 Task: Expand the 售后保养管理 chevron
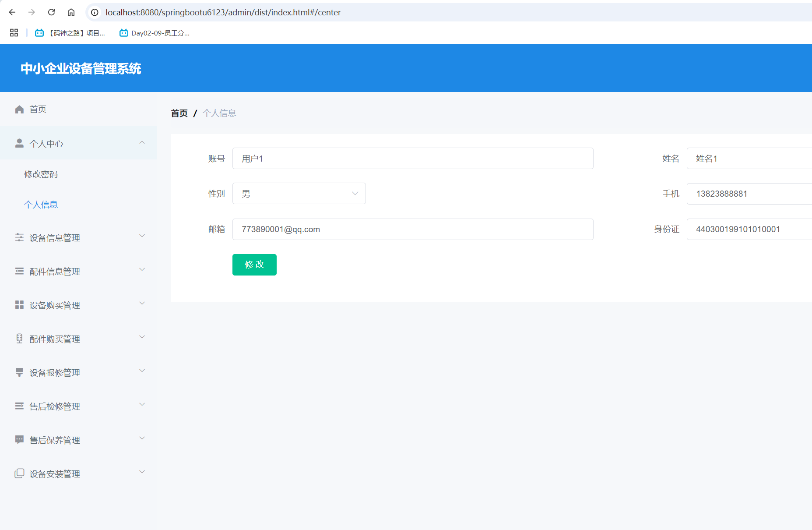point(142,438)
